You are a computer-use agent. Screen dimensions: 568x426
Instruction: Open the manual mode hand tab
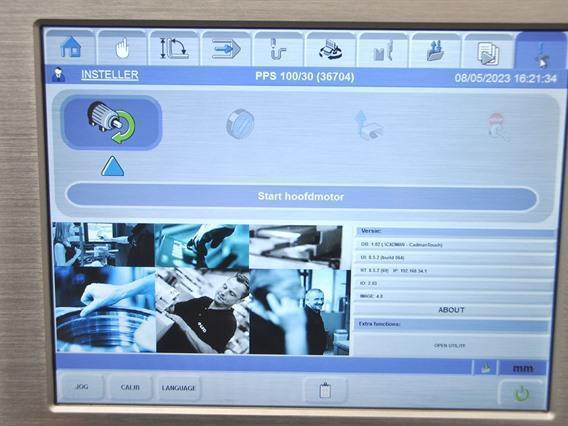pyautogui.click(x=122, y=48)
